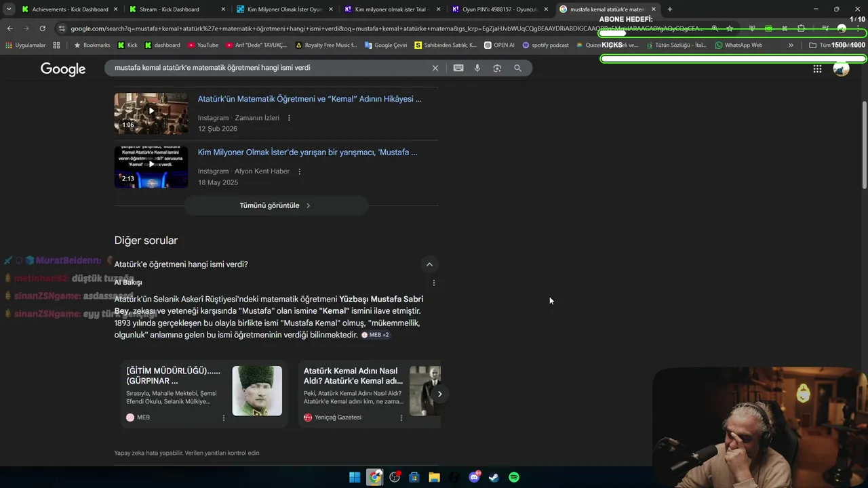Open the spotify podcast bookmark

click(545, 45)
